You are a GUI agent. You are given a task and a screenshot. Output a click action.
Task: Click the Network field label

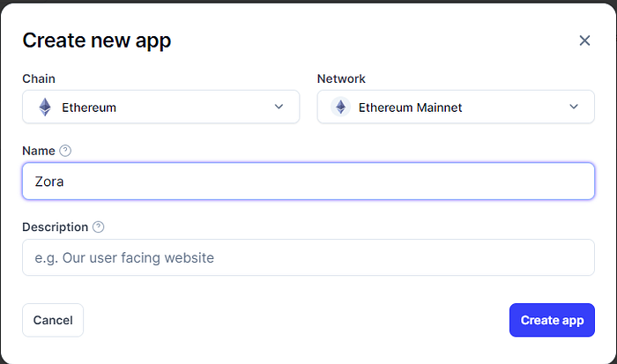tap(341, 78)
